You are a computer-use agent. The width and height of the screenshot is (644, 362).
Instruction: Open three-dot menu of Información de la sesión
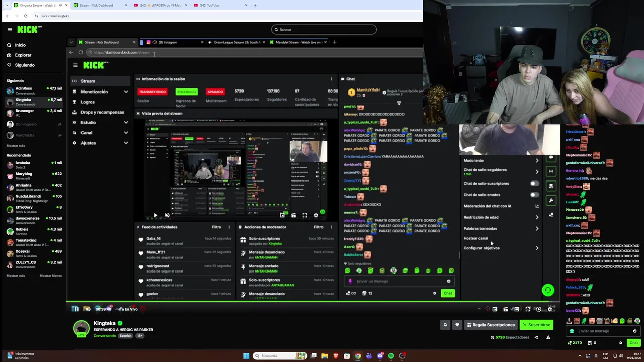coord(331,79)
